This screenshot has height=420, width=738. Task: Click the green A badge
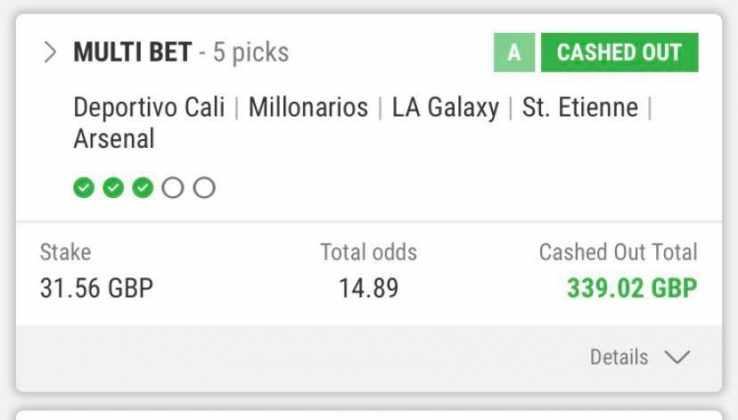[x=514, y=53]
